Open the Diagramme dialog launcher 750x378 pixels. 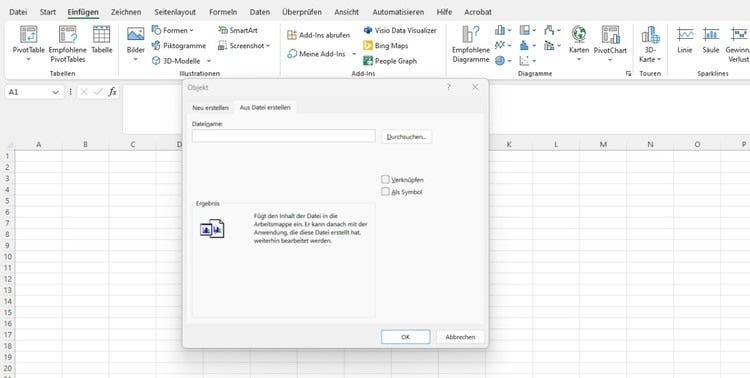(x=629, y=74)
